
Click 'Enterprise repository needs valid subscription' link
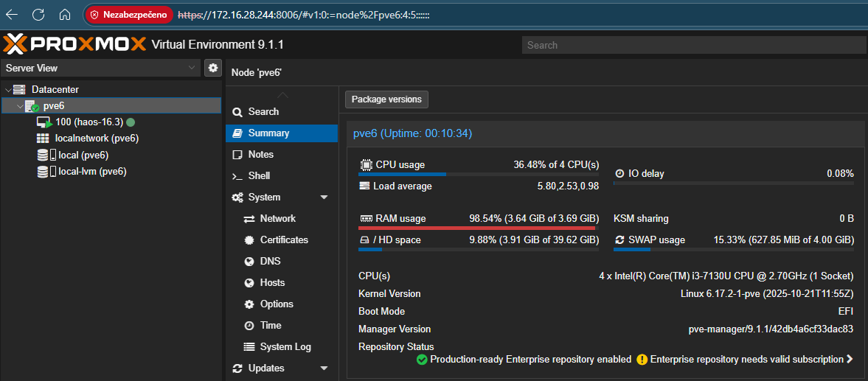pyautogui.click(x=746, y=360)
